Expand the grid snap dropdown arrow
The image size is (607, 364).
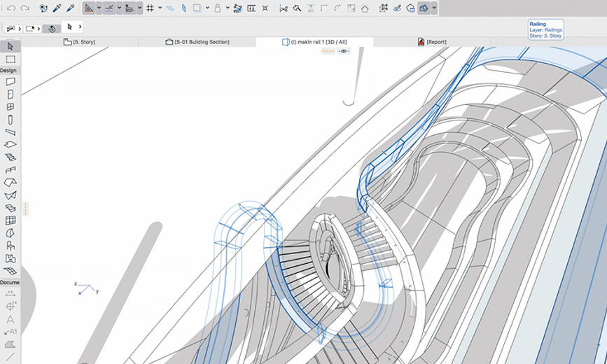[x=160, y=8]
